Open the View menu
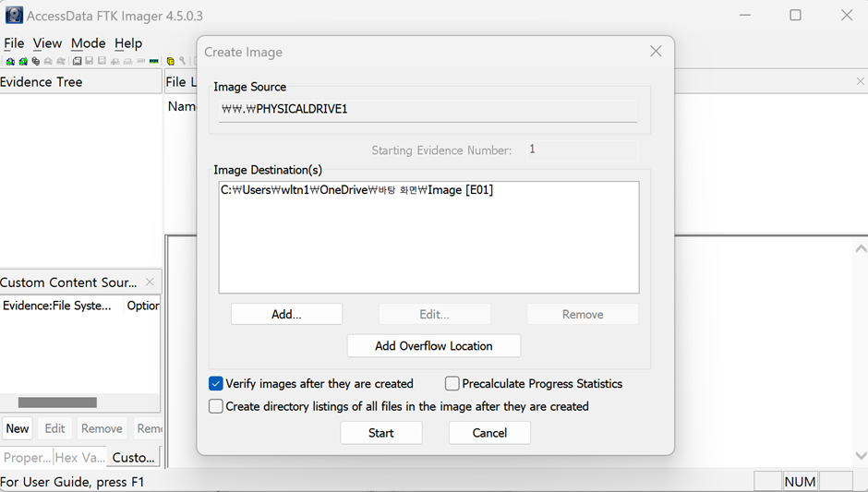Viewport: 868px width, 492px height. tap(47, 43)
